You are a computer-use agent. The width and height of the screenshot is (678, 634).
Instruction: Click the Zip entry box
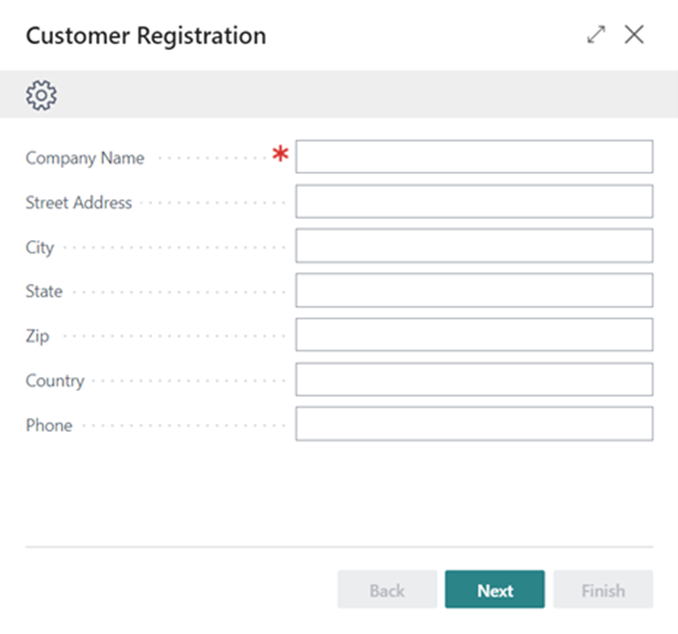pos(474,335)
